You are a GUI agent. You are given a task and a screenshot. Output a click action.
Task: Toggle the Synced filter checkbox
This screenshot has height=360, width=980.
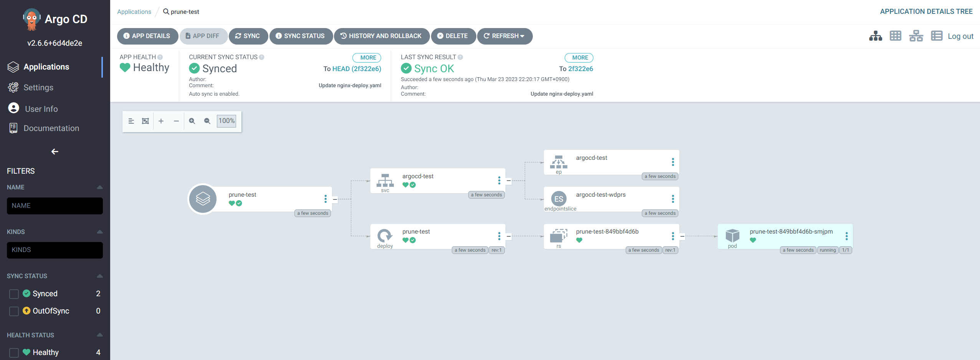click(x=14, y=294)
